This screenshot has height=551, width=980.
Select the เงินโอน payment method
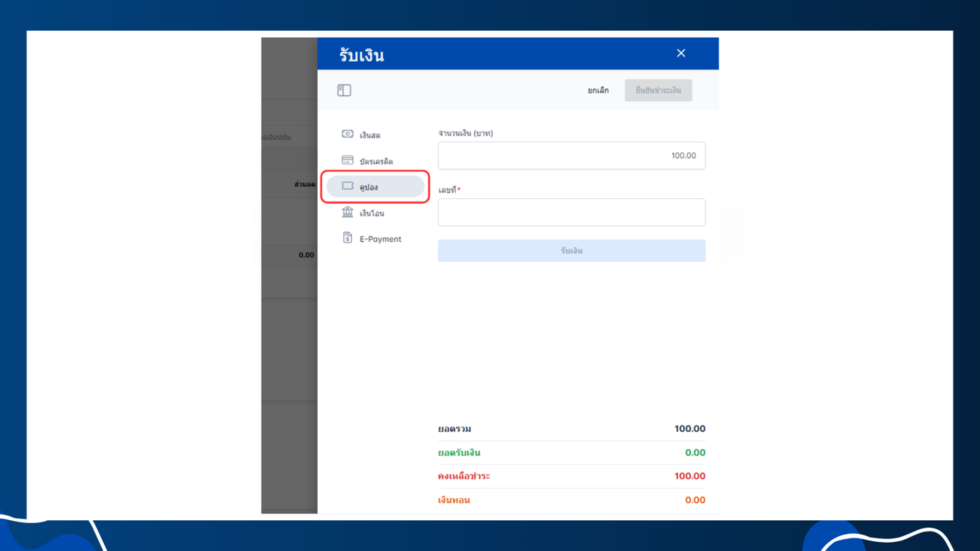click(x=375, y=213)
